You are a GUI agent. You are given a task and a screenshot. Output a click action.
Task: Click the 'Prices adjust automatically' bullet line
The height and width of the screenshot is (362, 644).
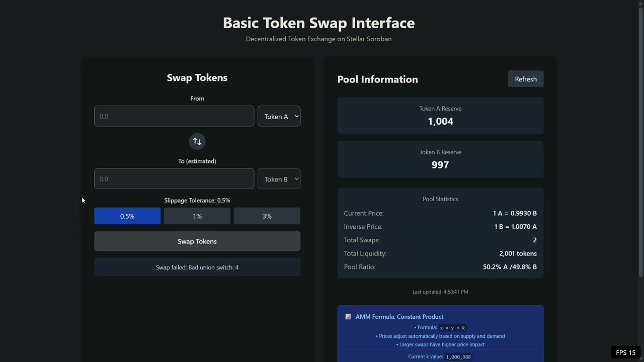[x=440, y=336]
